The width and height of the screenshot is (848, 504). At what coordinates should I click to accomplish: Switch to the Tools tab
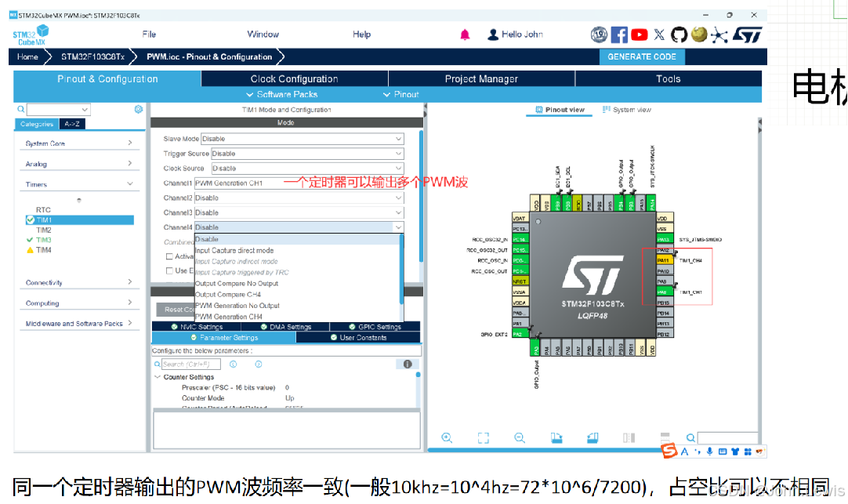669,79
